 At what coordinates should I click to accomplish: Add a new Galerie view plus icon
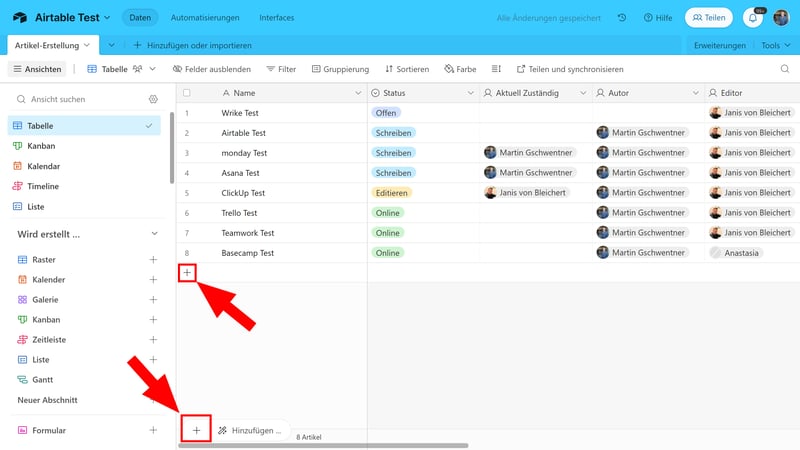click(153, 300)
